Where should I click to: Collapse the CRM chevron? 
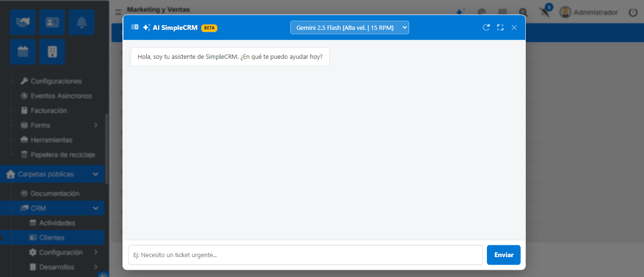pos(95,208)
